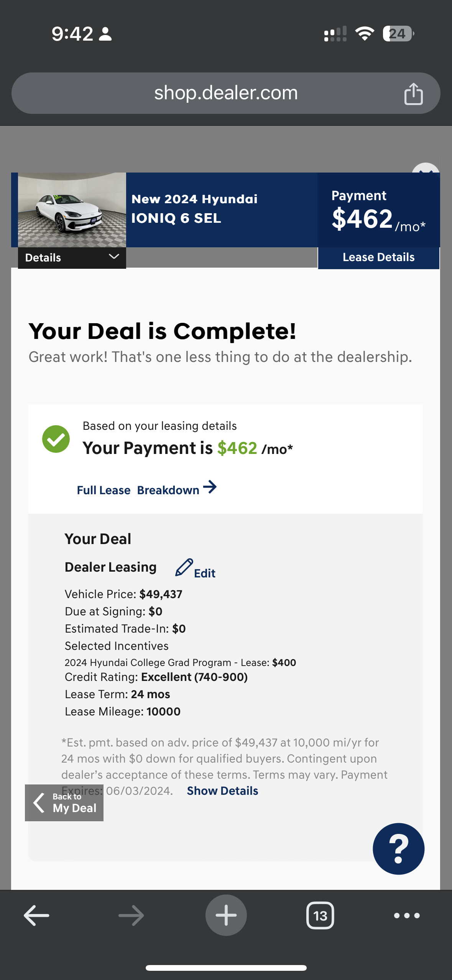Open the 13 tabs switcher
This screenshot has width=452, height=980.
[320, 916]
